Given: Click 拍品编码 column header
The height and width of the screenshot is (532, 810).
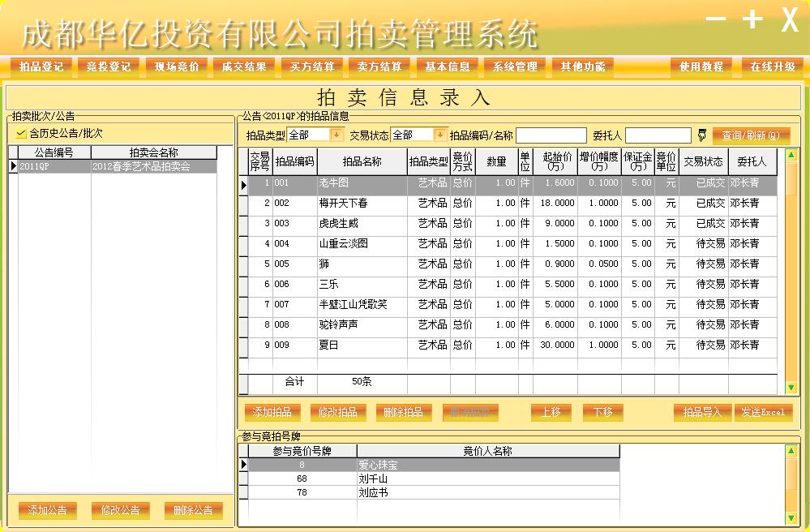Looking at the screenshot, I should pyautogui.click(x=294, y=161).
